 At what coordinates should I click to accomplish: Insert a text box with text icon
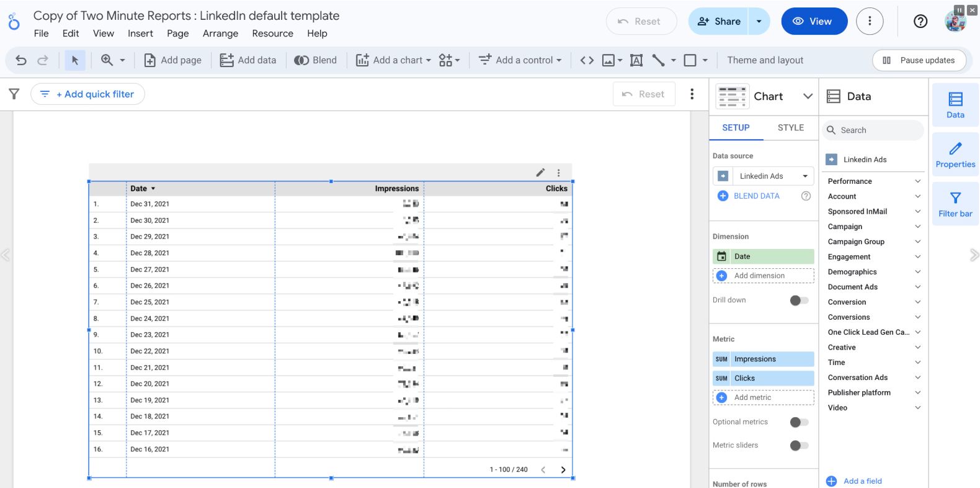point(636,60)
